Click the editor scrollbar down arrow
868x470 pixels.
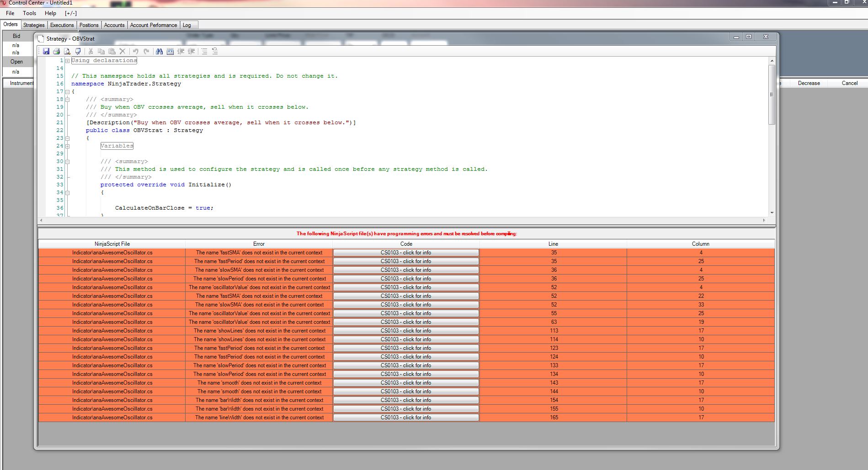click(772, 212)
